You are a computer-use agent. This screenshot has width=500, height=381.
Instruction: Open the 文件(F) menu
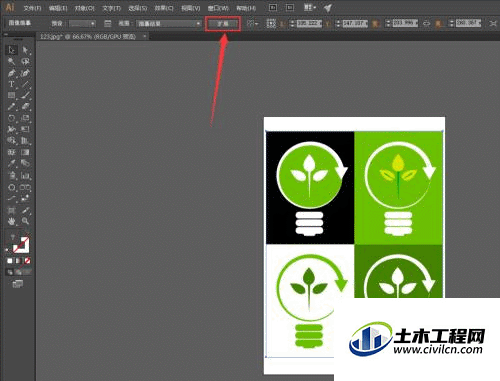(32, 8)
